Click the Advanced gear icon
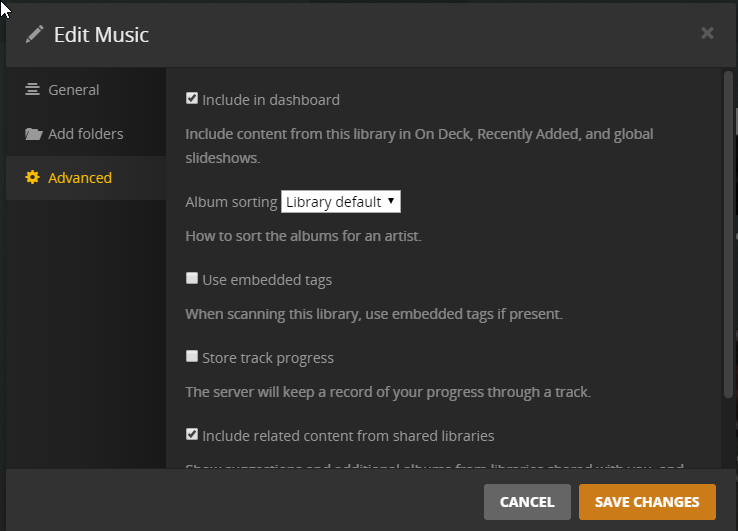Screen dimensions: 738x531 pyautogui.click(x=33, y=178)
